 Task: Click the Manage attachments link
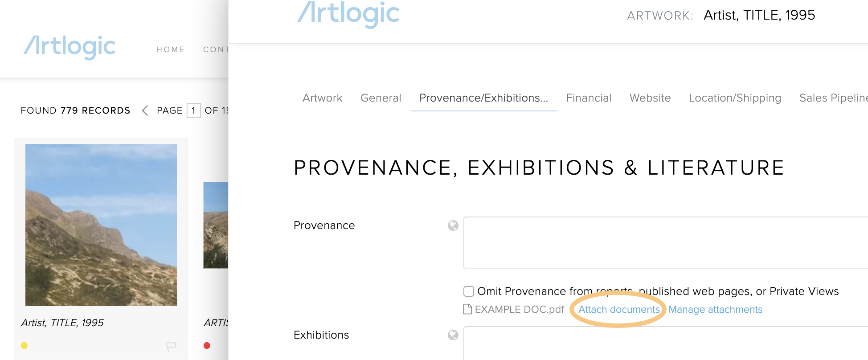pyautogui.click(x=715, y=309)
